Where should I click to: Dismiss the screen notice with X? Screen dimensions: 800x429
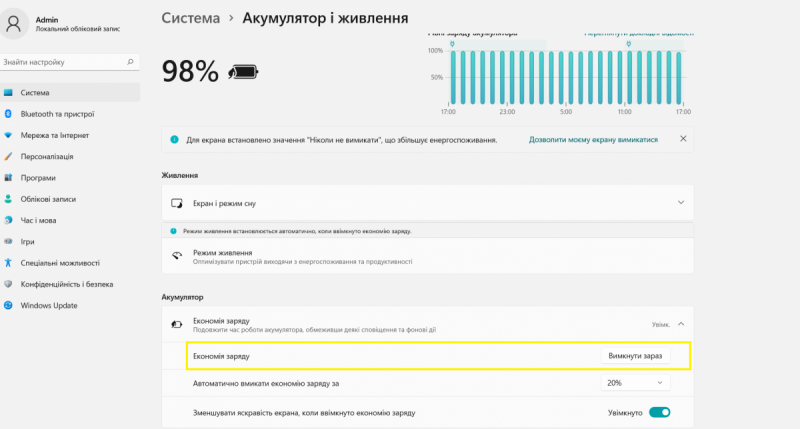click(x=683, y=139)
